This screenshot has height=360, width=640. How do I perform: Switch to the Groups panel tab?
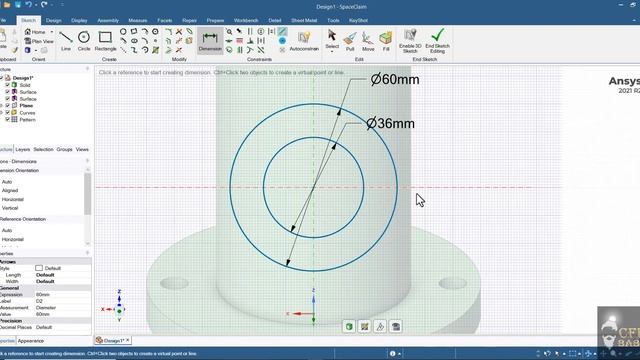(x=64, y=149)
